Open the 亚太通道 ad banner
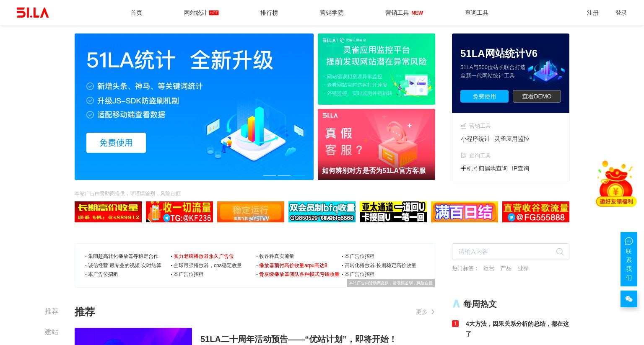This screenshot has width=644, height=345. 393,212
